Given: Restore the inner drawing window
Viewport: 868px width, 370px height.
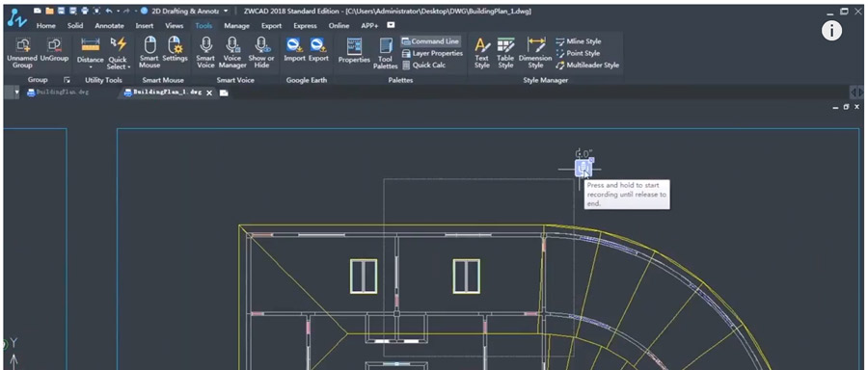Looking at the screenshot, I should [x=846, y=107].
